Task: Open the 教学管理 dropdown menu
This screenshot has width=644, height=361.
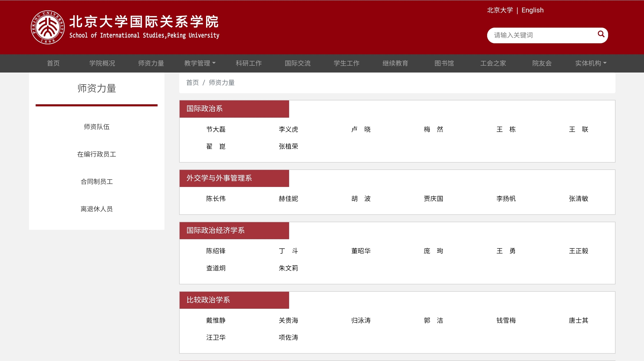Action: (x=199, y=63)
